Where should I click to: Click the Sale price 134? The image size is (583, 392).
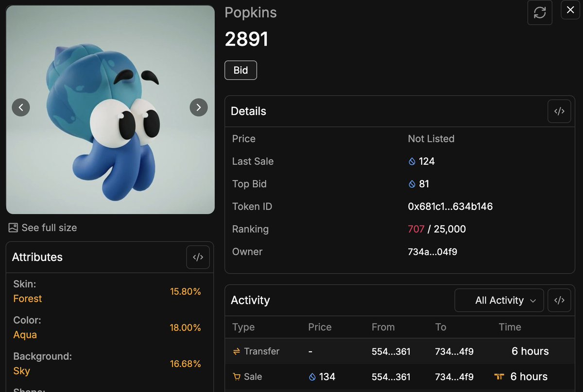(327, 376)
